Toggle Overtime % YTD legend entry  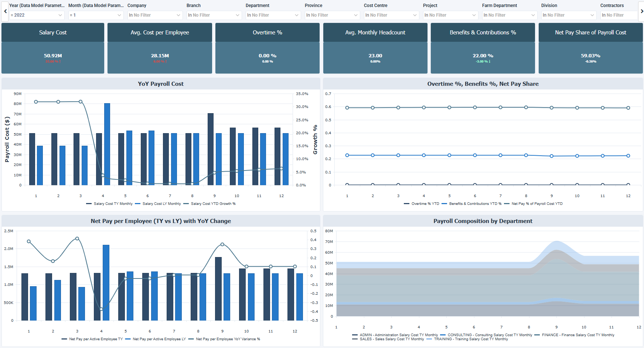422,204
